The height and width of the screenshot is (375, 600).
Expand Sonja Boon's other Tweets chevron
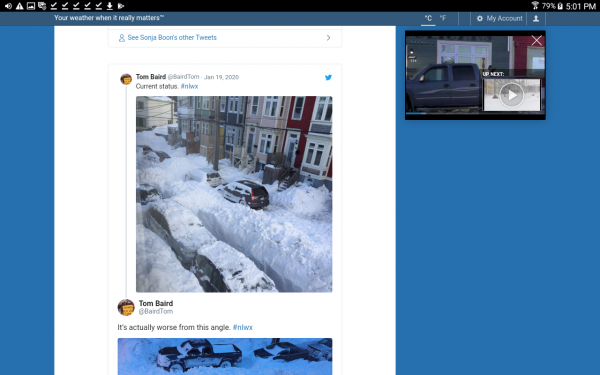328,38
